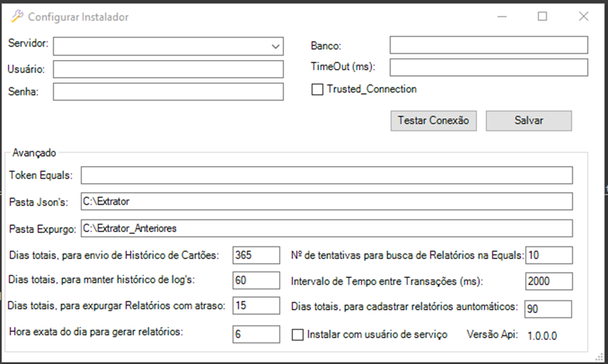Click the Salvar button

click(529, 121)
